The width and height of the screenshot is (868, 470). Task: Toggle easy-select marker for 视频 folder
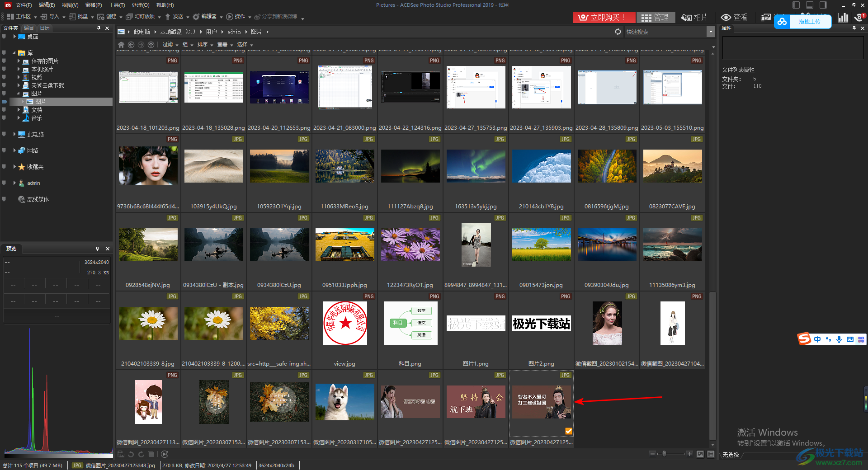pos(4,77)
